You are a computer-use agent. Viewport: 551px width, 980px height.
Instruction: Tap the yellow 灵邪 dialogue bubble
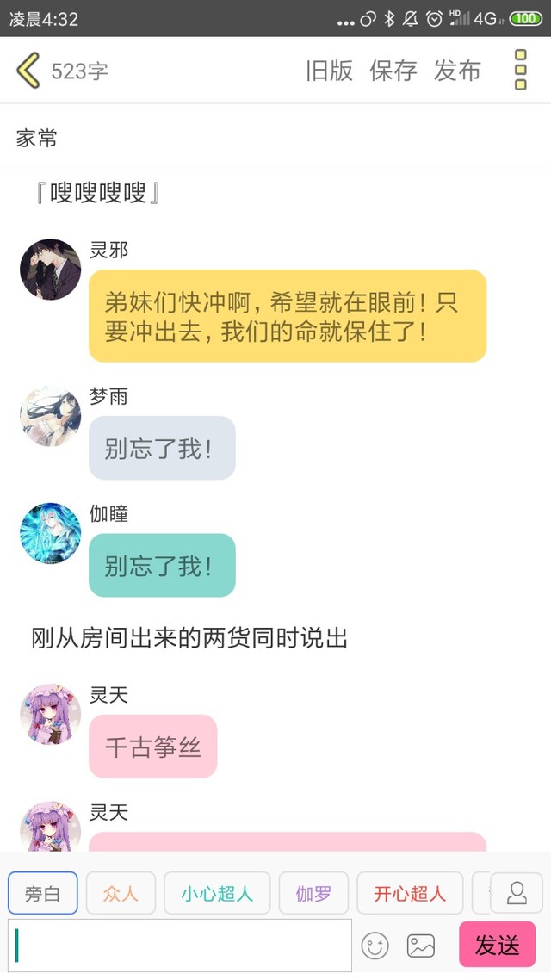point(288,316)
